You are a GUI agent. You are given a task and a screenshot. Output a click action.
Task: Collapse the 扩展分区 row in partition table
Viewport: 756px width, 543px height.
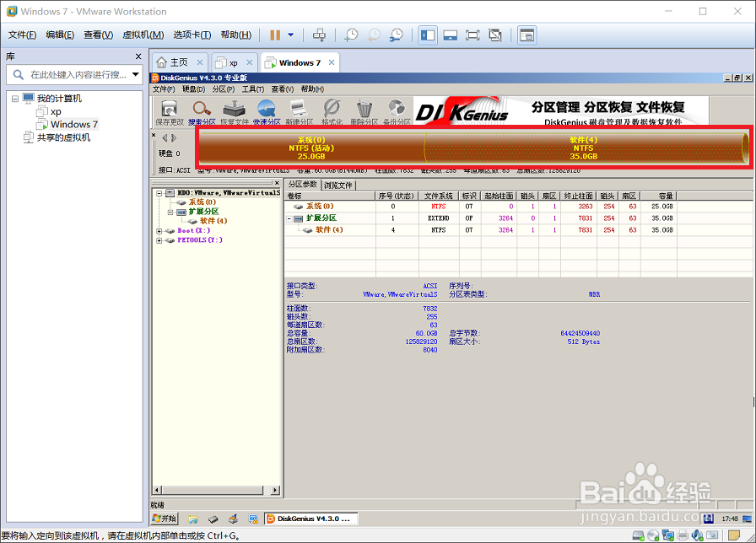point(289,218)
